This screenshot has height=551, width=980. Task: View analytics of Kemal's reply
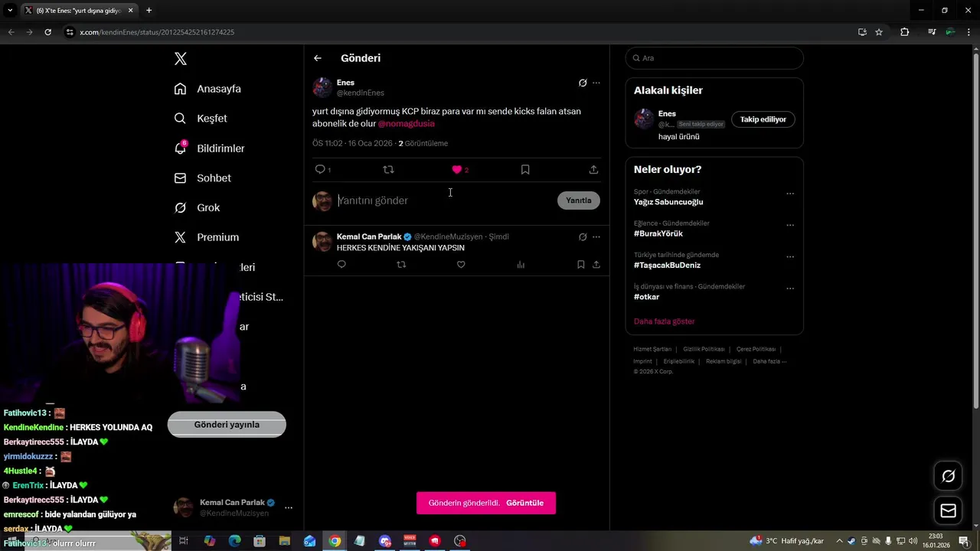(521, 265)
